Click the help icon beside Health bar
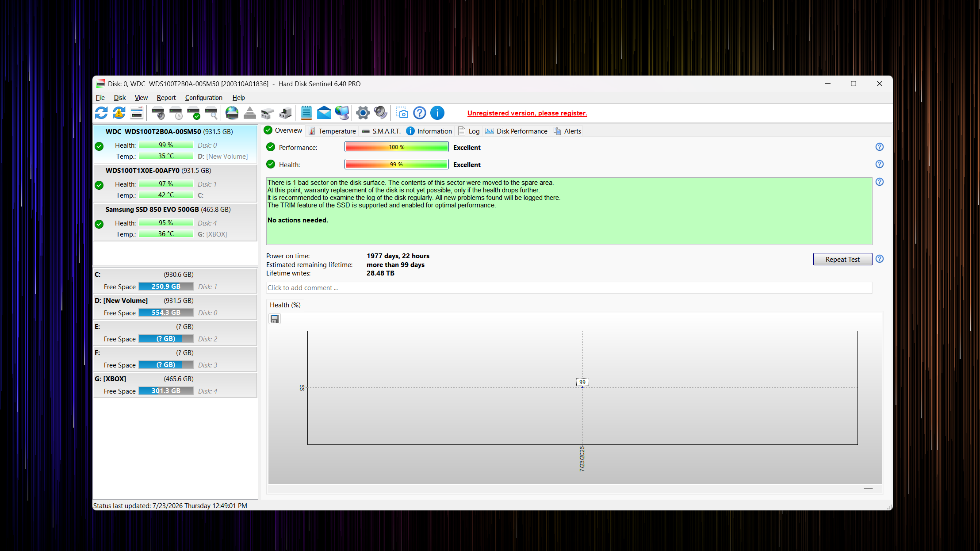This screenshot has width=980, height=551. [x=879, y=164]
